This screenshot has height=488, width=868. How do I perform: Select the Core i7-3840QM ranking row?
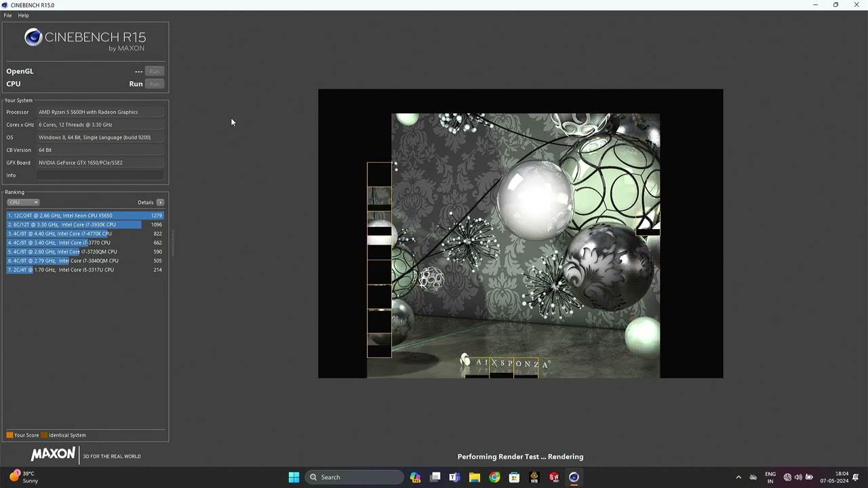click(x=85, y=260)
